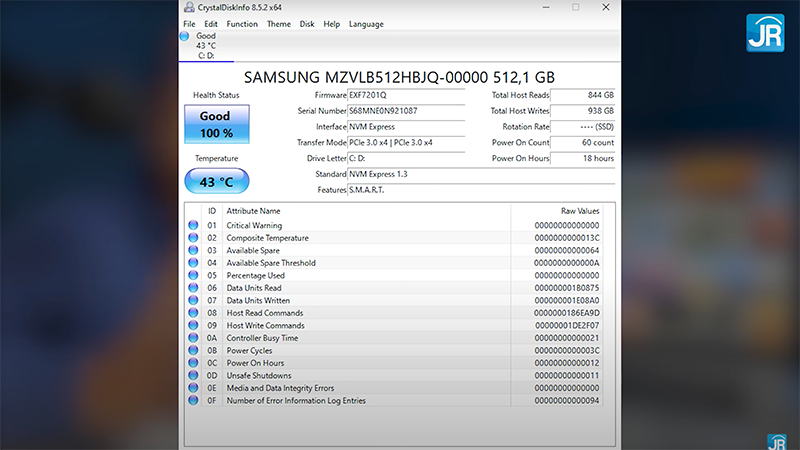Open the File menu
This screenshot has height=450, width=800.
[x=189, y=24]
